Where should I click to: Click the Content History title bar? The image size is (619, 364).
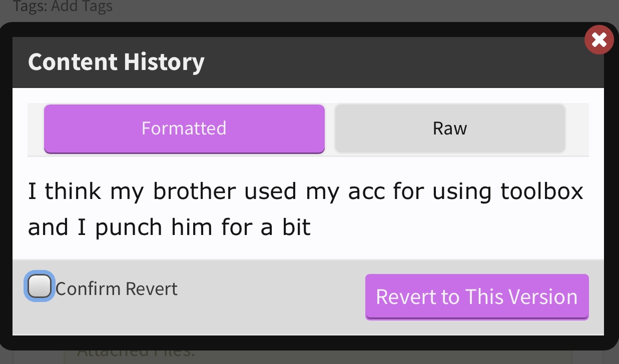[x=308, y=61]
